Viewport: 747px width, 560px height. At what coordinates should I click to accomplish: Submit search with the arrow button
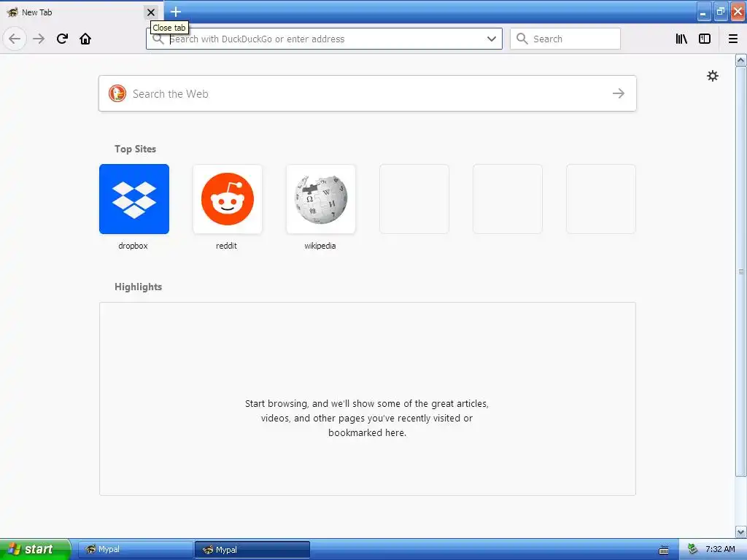tap(619, 93)
